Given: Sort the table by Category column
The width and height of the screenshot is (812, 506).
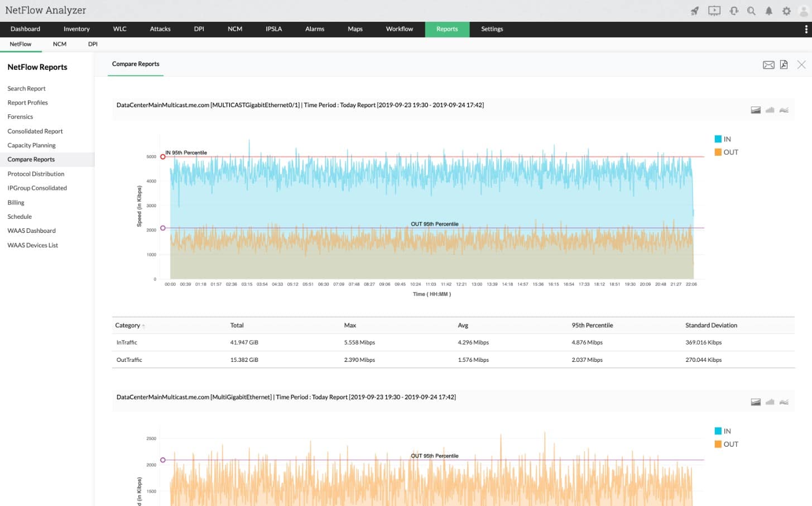Looking at the screenshot, I should pos(128,325).
